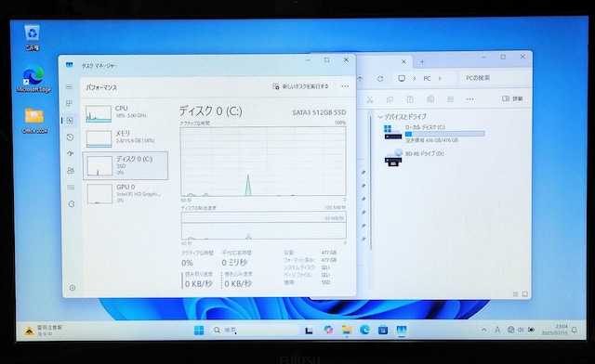The height and width of the screenshot is (364, 595).
Task: Click Copy icon in Explorer toolbar
Action: pyautogui.click(x=390, y=99)
